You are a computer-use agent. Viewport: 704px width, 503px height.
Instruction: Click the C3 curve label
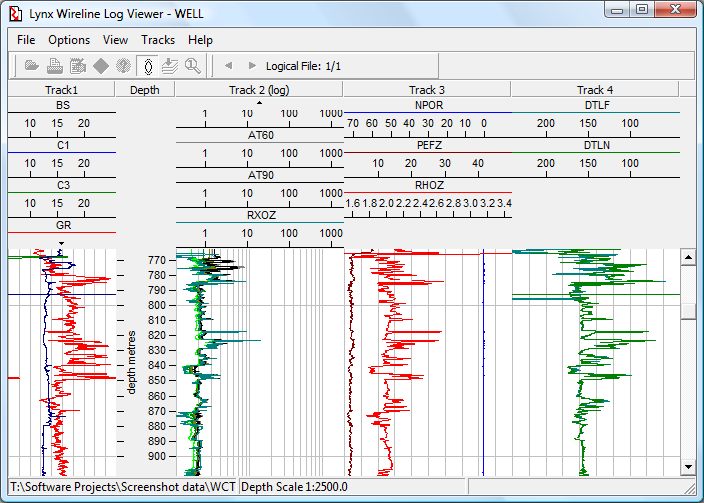63,185
